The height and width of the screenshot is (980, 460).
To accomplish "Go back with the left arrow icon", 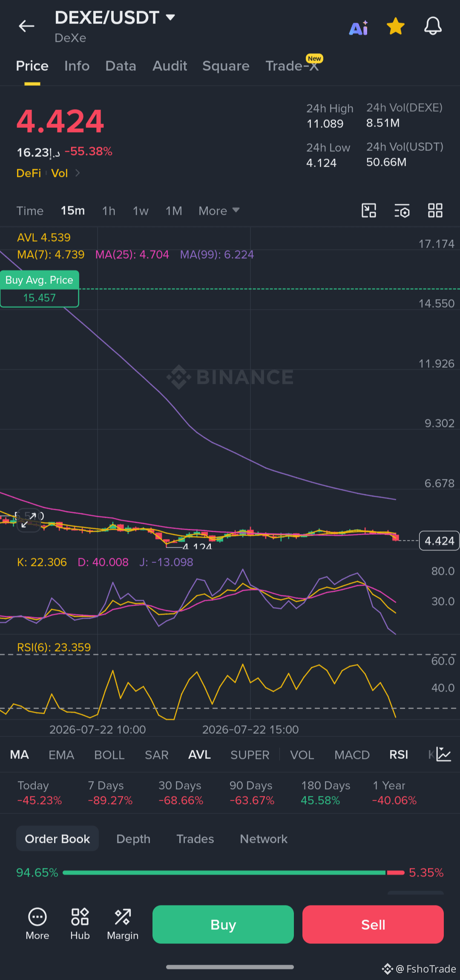I will tap(26, 26).
